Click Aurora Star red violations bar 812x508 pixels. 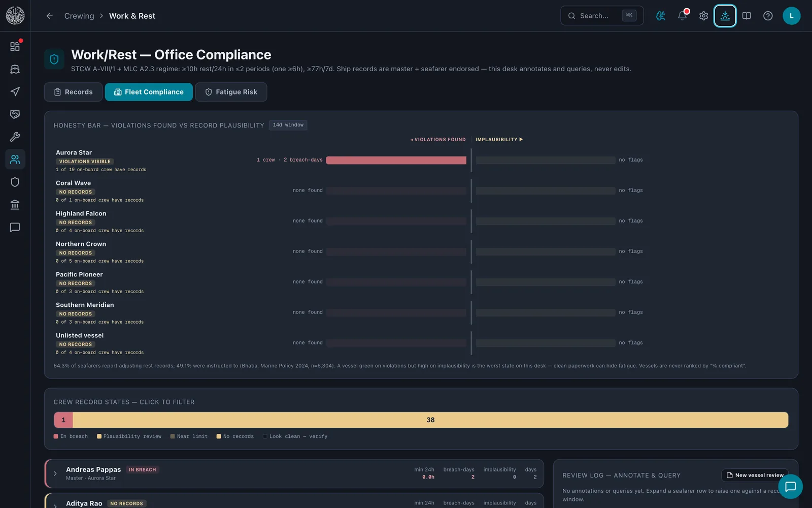click(396, 161)
